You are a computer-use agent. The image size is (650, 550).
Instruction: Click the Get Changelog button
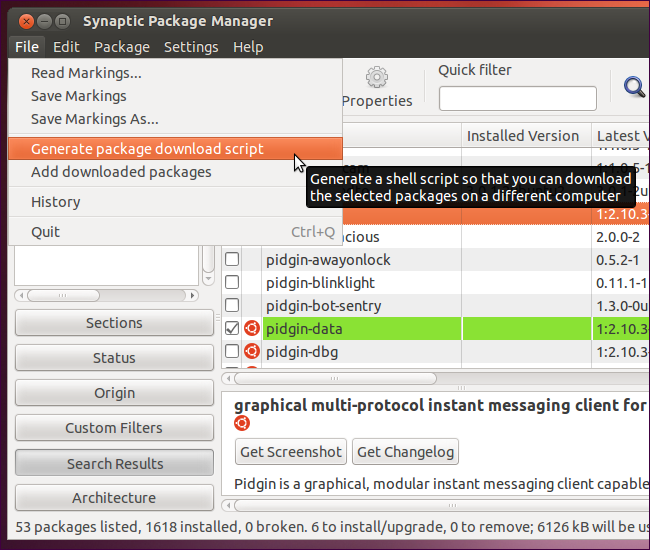coord(405,452)
